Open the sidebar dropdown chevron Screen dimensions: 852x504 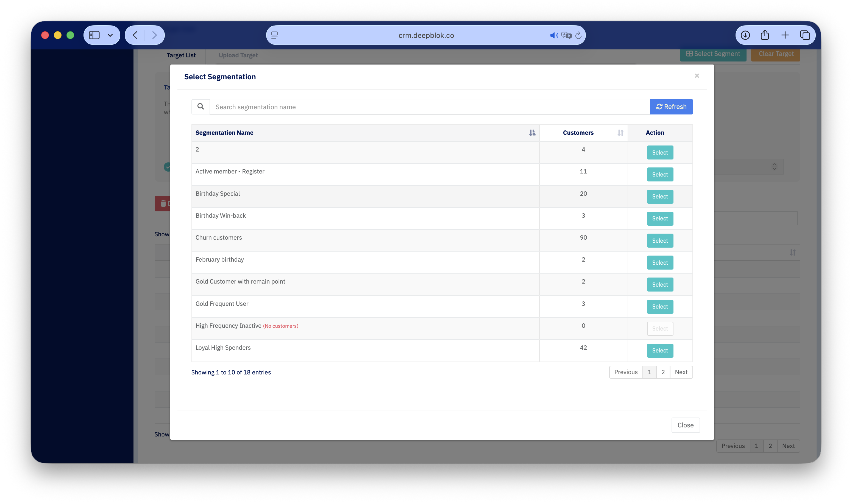pyautogui.click(x=110, y=35)
